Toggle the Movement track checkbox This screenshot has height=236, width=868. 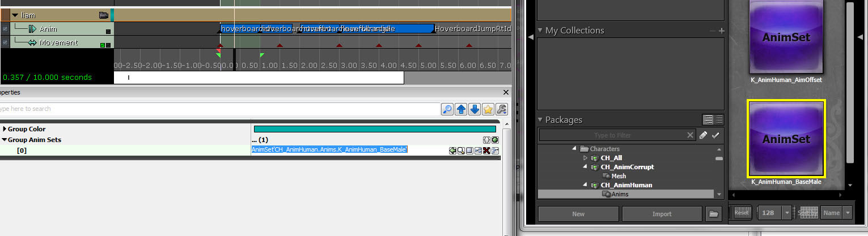click(5, 42)
